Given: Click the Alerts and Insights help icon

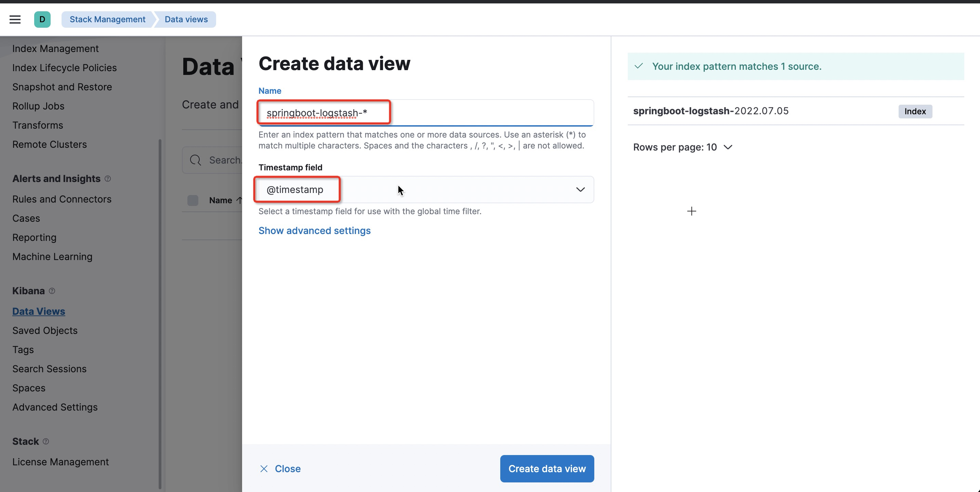Looking at the screenshot, I should coord(108,179).
